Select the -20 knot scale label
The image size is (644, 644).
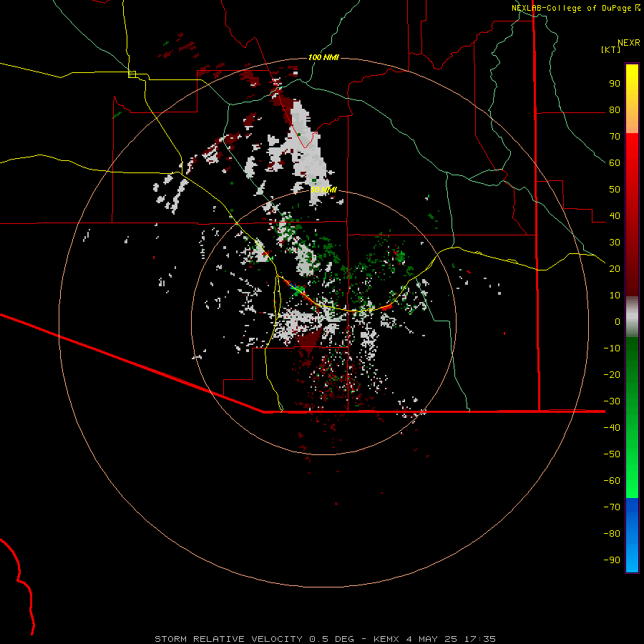point(612,374)
